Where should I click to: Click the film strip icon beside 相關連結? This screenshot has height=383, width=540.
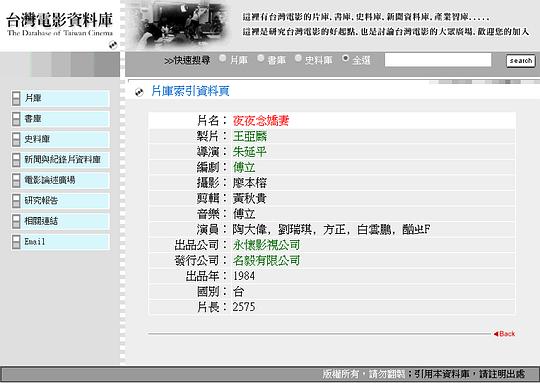(x=16, y=221)
